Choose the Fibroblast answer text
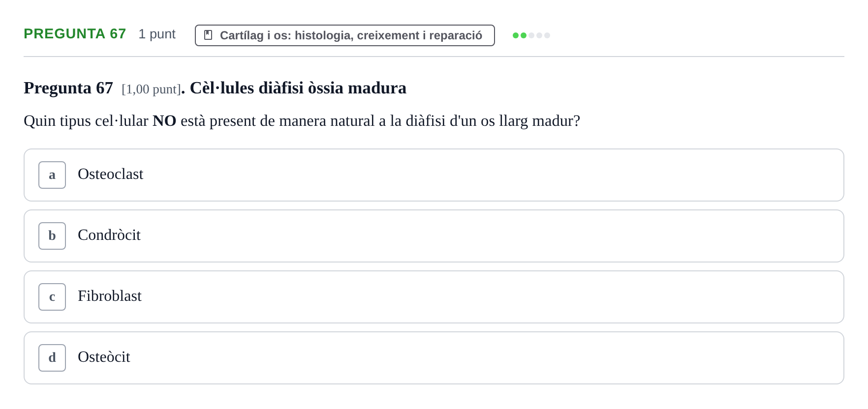The width and height of the screenshot is (868, 409). click(x=110, y=296)
